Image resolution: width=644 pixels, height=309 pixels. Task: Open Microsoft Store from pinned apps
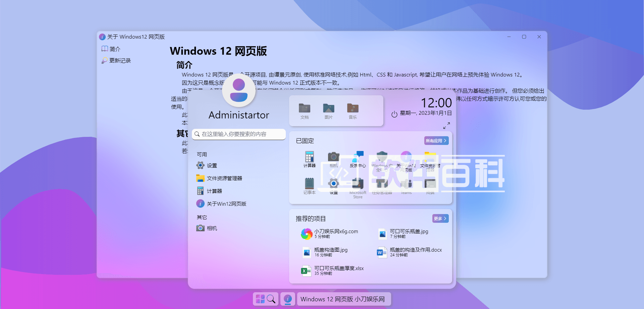[358, 188]
